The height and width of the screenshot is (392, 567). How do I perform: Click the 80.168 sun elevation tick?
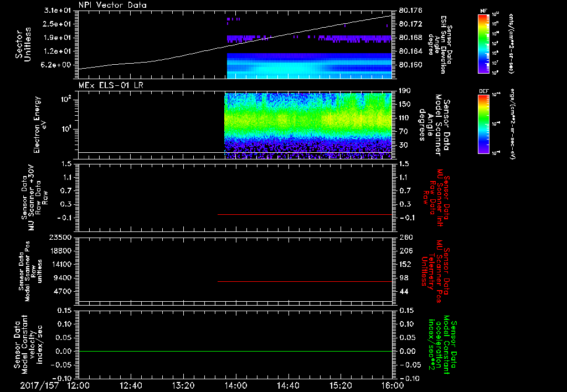410,38
